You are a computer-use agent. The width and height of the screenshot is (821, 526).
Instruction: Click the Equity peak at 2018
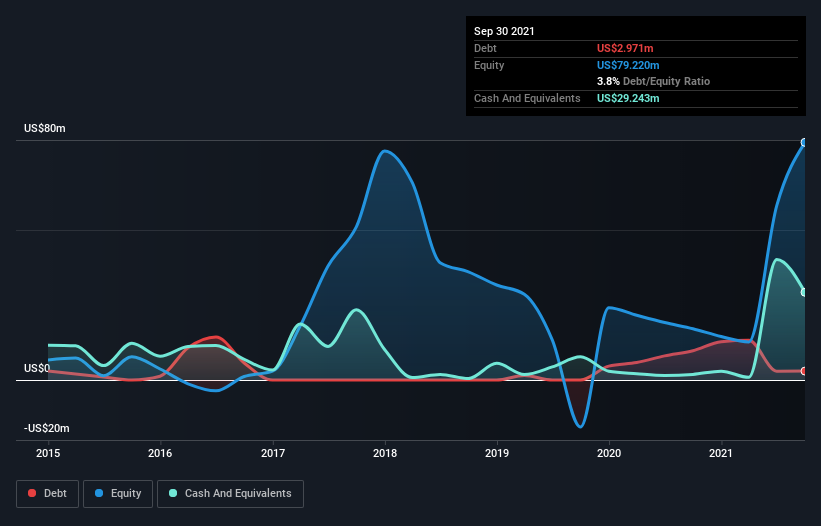[x=385, y=151]
